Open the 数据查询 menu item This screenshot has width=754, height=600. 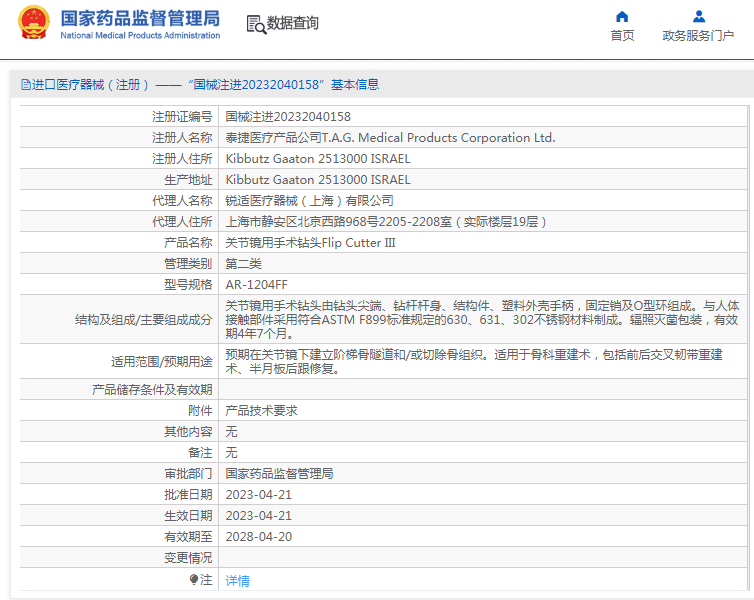[292, 23]
